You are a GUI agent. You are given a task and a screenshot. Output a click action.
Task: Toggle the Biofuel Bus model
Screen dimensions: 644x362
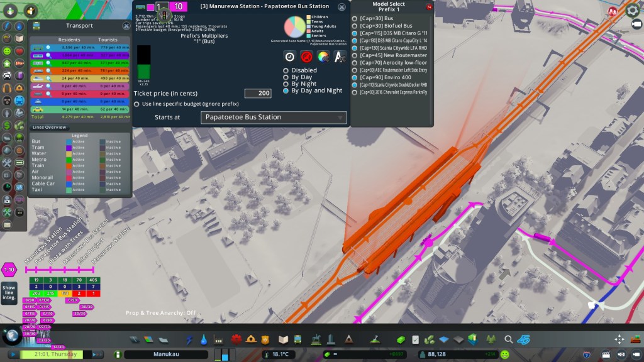pyautogui.click(x=355, y=26)
